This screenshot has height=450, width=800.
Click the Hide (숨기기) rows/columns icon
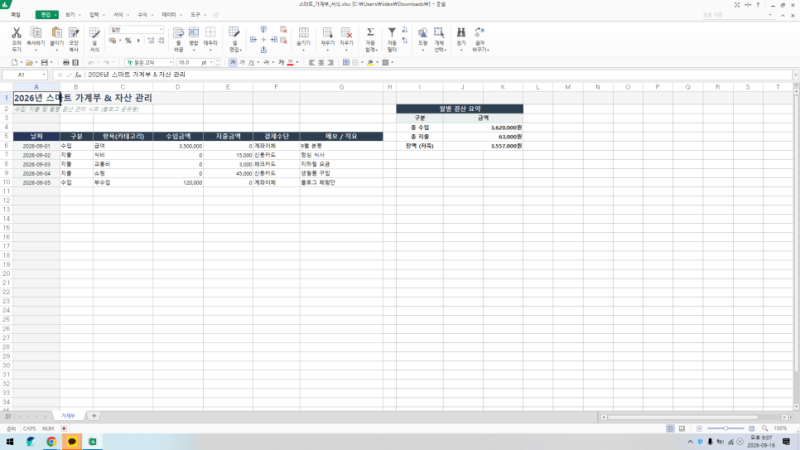point(304,34)
